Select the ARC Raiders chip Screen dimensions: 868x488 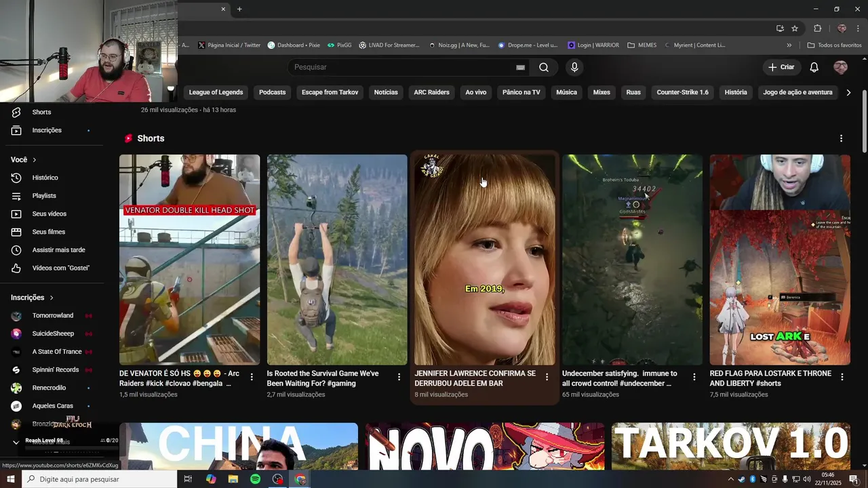click(432, 92)
